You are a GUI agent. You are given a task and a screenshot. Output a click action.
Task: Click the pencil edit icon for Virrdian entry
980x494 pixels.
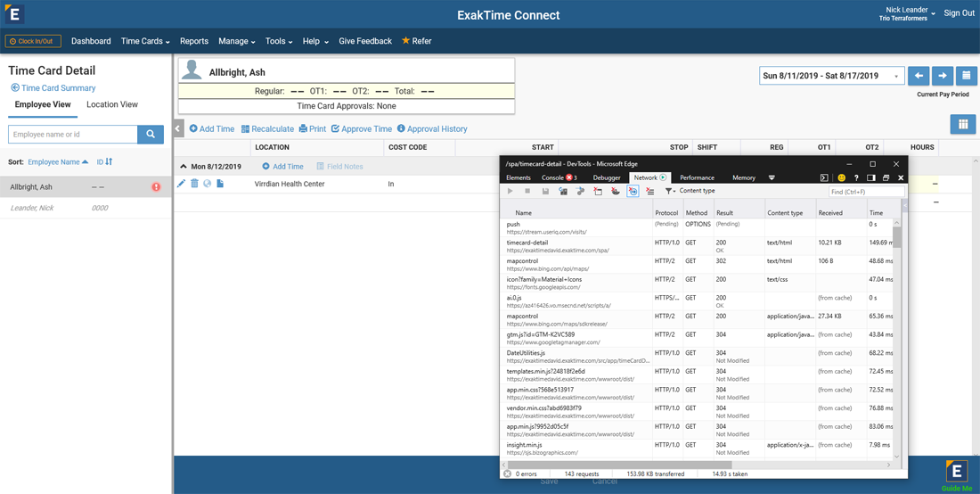coord(181,184)
